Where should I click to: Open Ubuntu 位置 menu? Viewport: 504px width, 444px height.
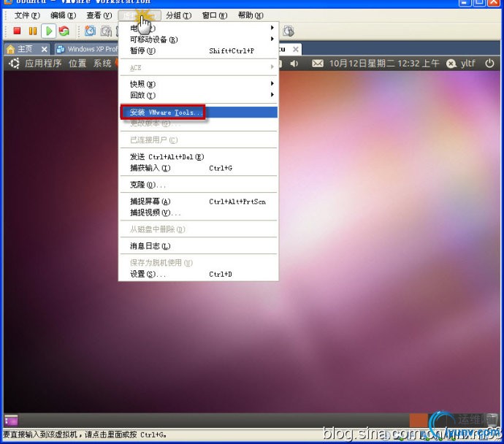tap(77, 64)
